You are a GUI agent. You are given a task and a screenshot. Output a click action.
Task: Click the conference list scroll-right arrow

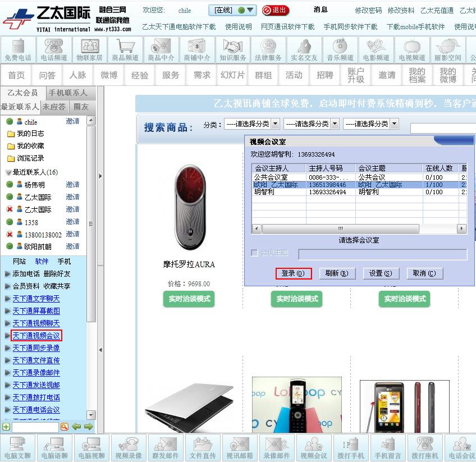coord(462,228)
